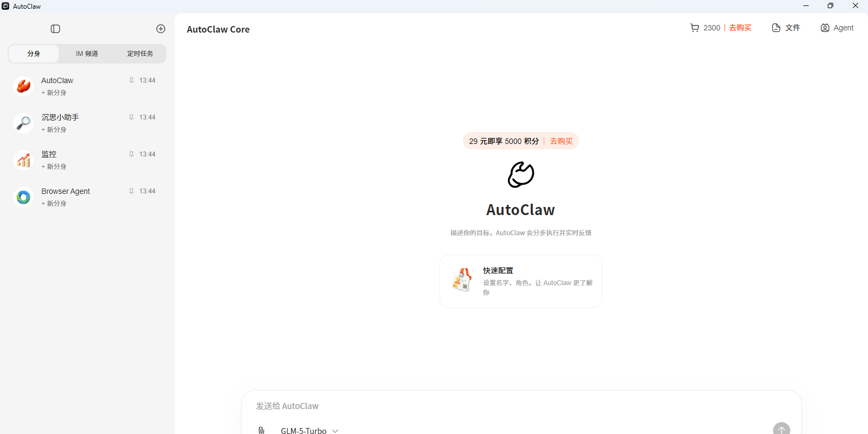Add 新分身 under 沉思小助手
The width and height of the screenshot is (868, 434).
(54, 130)
